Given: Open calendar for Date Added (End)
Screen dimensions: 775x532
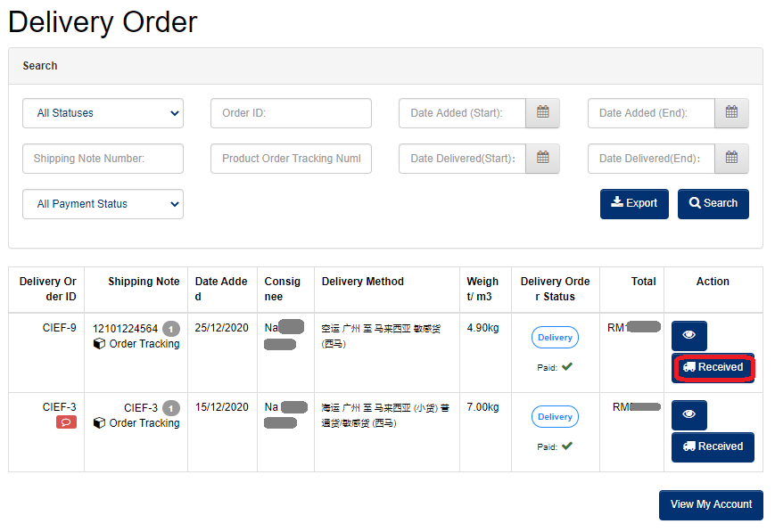Looking at the screenshot, I should tap(731, 113).
